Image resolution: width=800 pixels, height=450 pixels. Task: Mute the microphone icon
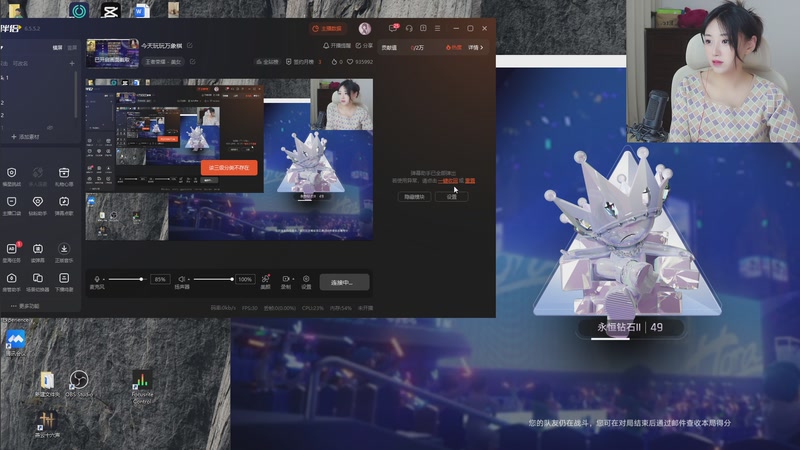coord(97,279)
